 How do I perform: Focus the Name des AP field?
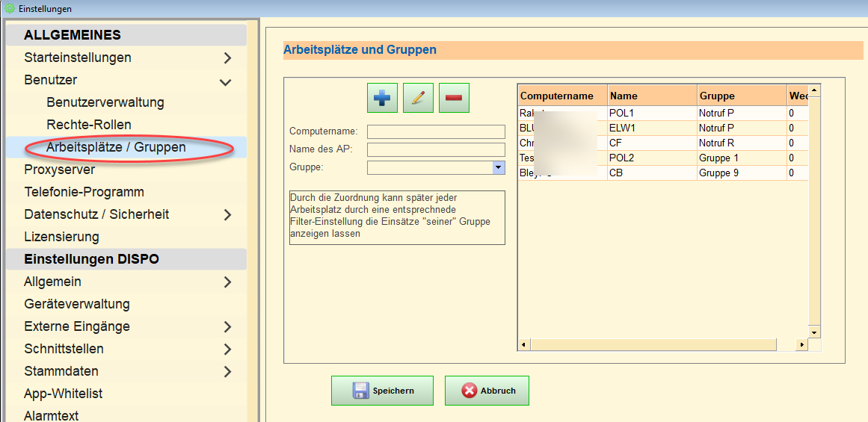pyautogui.click(x=436, y=149)
